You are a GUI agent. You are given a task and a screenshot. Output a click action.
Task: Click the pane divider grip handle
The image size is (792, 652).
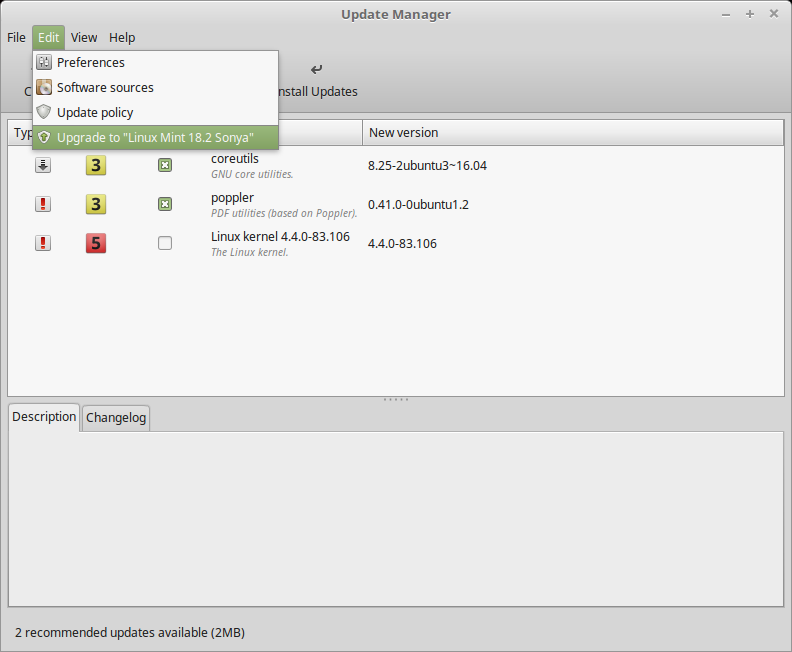pyautogui.click(x=396, y=399)
